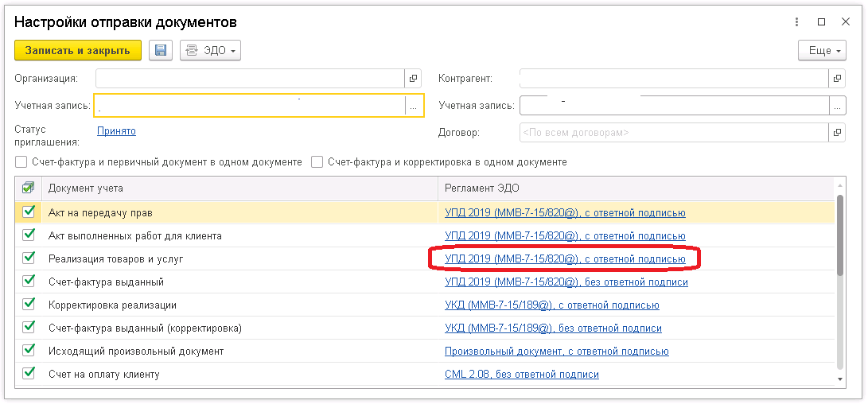Click the check-all icon in table header
The height and width of the screenshot is (408, 868).
(x=28, y=188)
